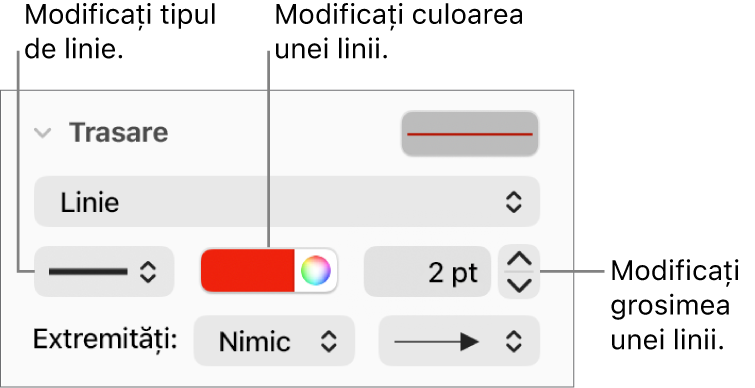Image resolution: width=755 pixels, height=388 pixels.
Task: Click the line style popup arrows
Action: point(148,272)
